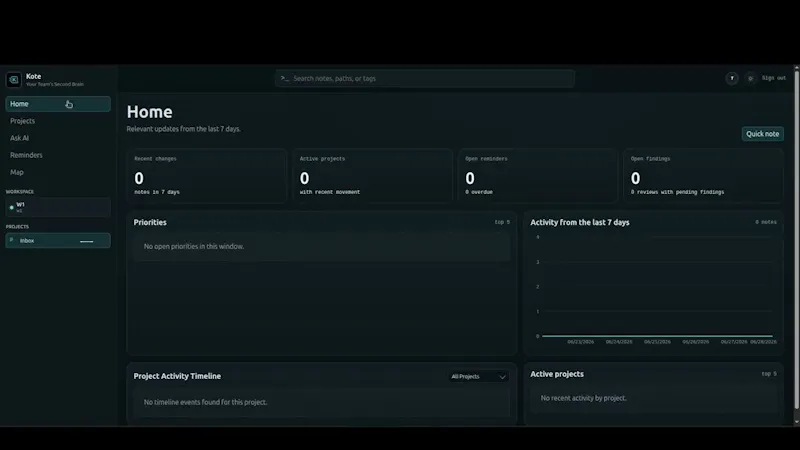
Task: Click the Open reminders card
Action: click(538, 176)
